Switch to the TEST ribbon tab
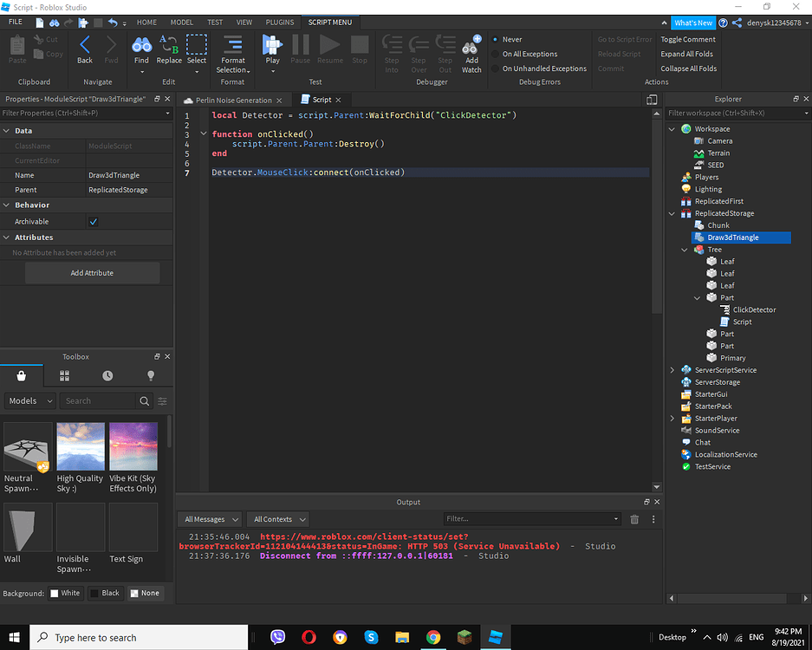812x650 pixels. coord(215,23)
